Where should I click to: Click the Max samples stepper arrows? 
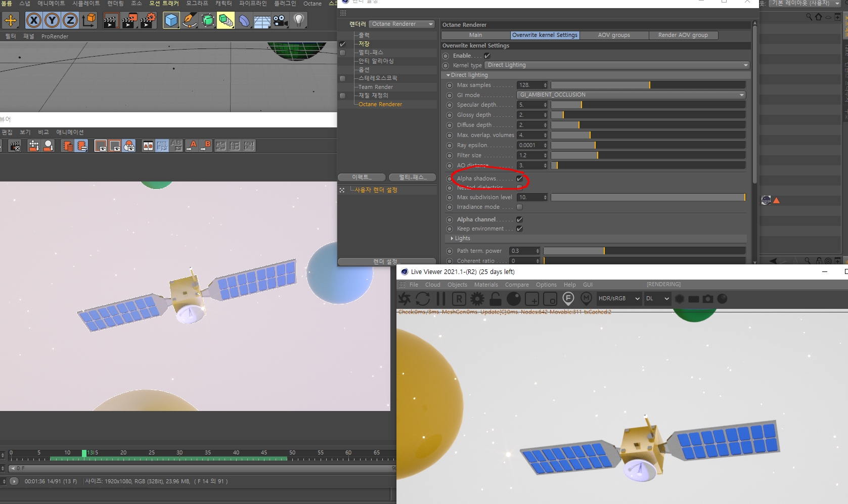pyautogui.click(x=545, y=85)
